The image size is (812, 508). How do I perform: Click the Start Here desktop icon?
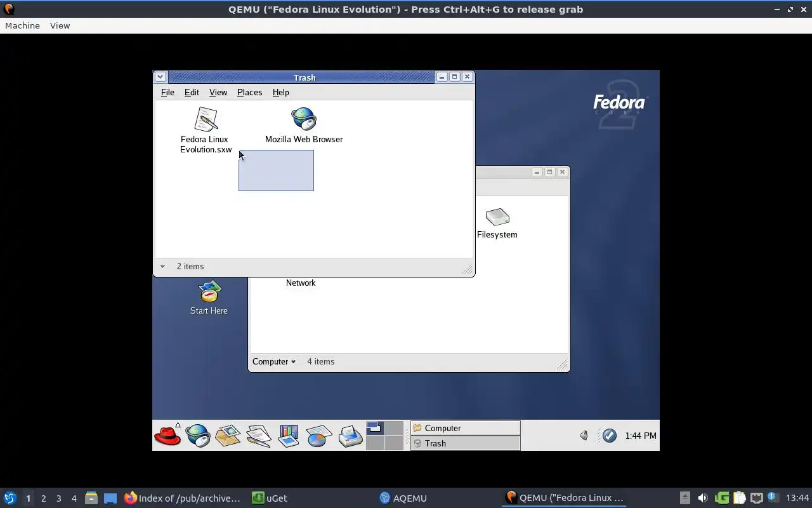tap(209, 298)
